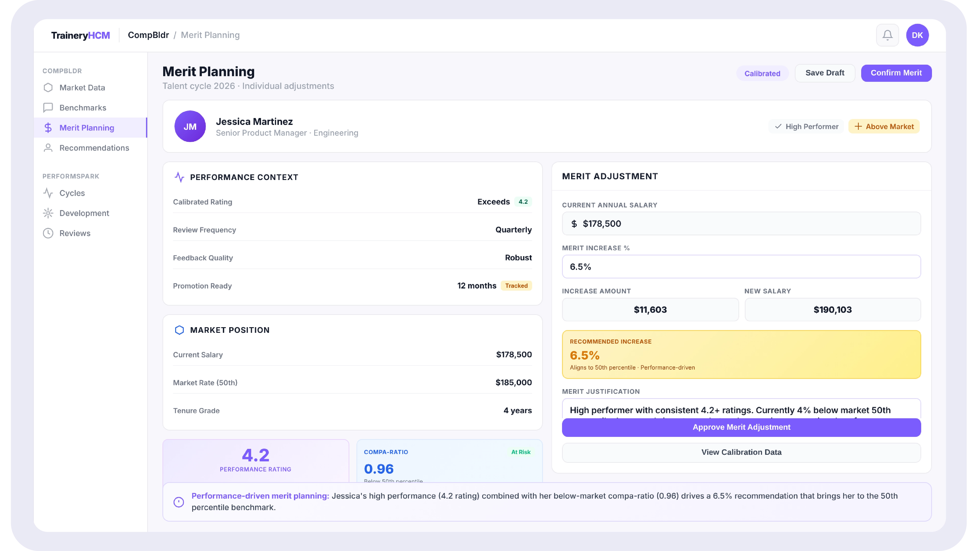Click the dollar sign in salary field
The image size is (980, 551).
(x=574, y=224)
